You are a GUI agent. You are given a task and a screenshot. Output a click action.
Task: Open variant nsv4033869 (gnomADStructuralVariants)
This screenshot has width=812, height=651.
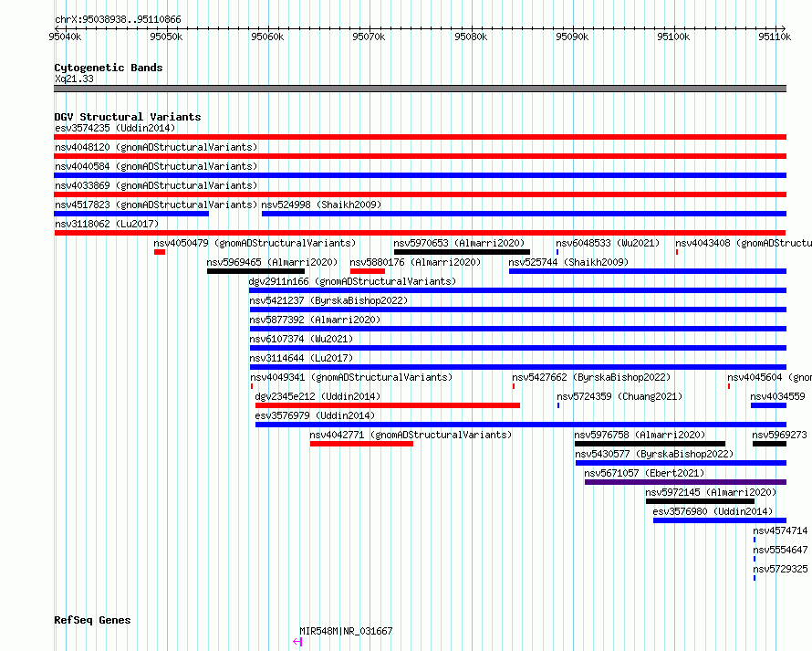coord(156,185)
